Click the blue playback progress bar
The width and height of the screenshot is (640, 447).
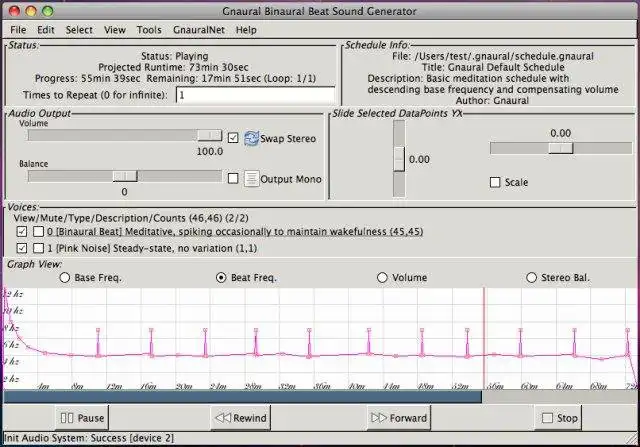[242, 397]
